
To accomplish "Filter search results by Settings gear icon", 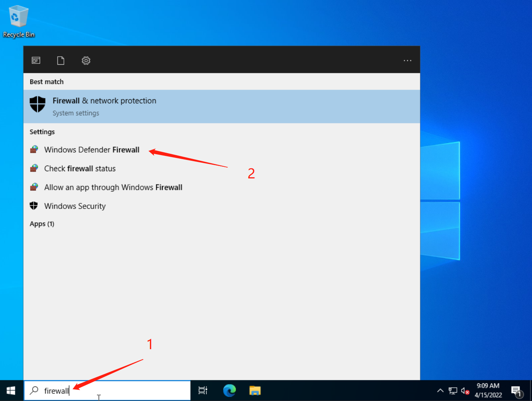I will 86,61.
